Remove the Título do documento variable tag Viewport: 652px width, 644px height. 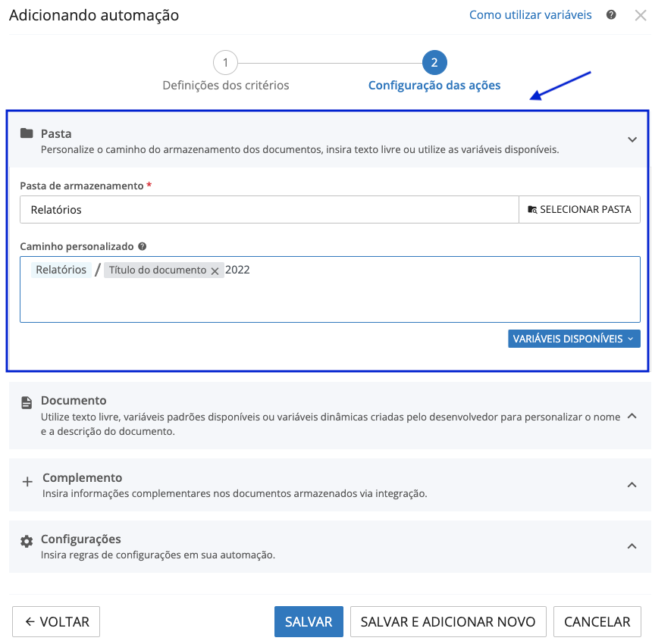pyautogui.click(x=215, y=270)
